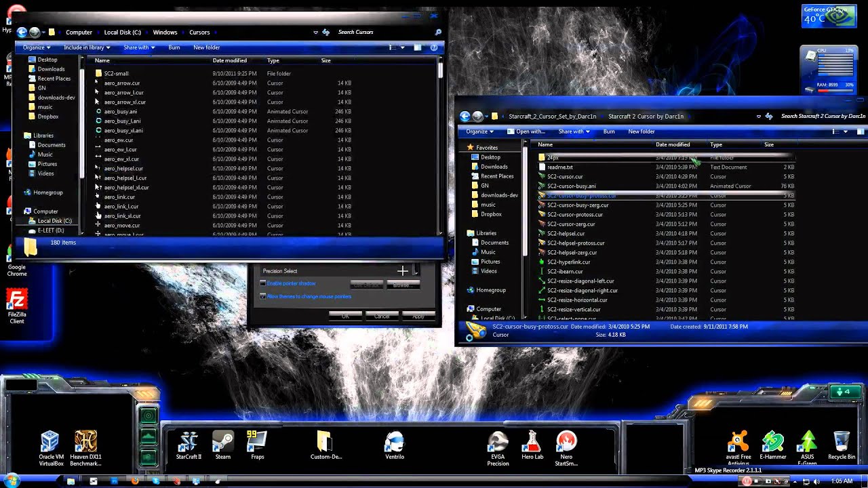The width and height of the screenshot is (868, 488).
Task: Open the Fraps desktop shortcut
Action: coord(257,445)
